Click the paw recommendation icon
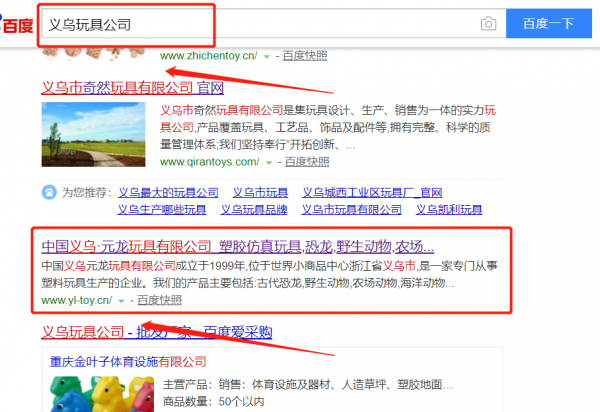The width and height of the screenshot is (600, 412). coord(49,192)
